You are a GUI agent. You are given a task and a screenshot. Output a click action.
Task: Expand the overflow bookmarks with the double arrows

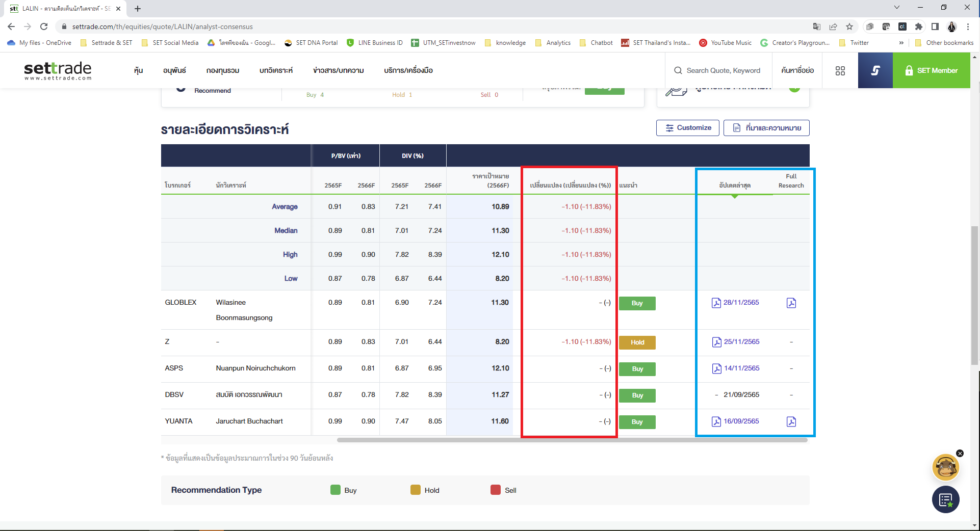coord(901,43)
